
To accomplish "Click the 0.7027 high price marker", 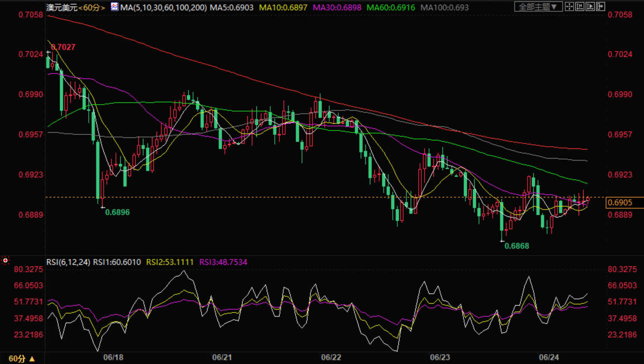I will [x=63, y=47].
